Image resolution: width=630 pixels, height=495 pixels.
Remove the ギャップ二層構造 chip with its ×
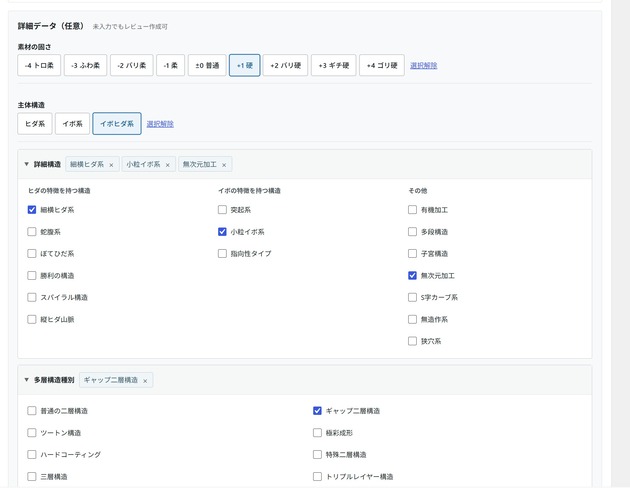coord(145,380)
